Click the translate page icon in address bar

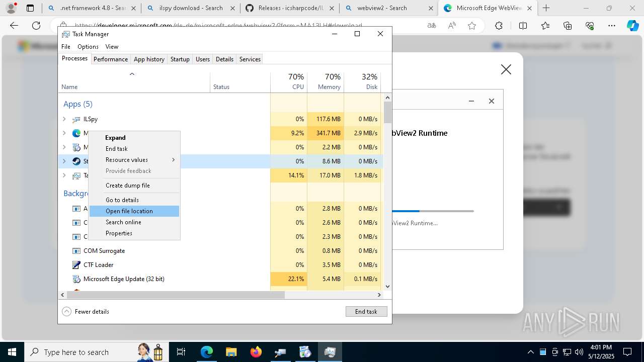coord(431,26)
